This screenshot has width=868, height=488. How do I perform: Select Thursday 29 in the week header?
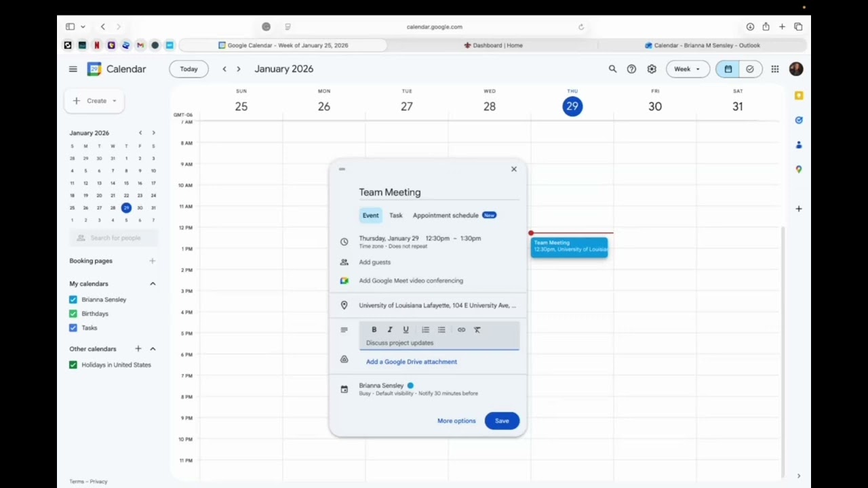(572, 106)
